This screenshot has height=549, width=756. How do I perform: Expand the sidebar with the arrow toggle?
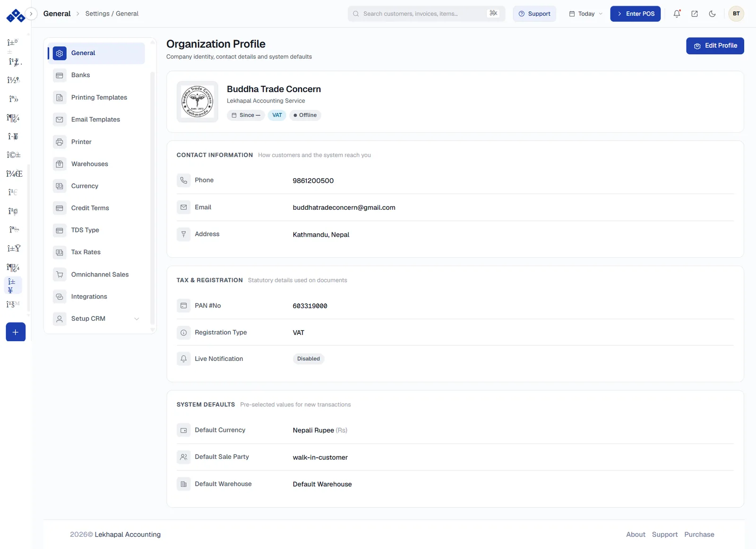[x=31, y=14]
